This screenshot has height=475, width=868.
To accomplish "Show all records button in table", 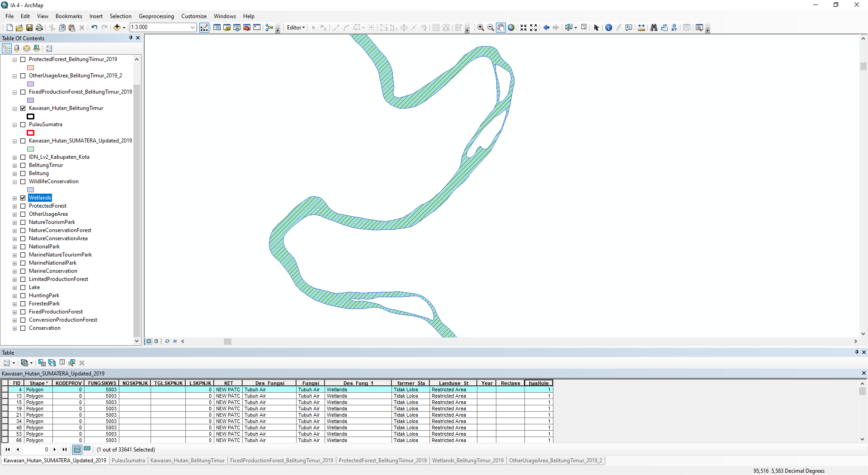I will [x=77, y=449].
